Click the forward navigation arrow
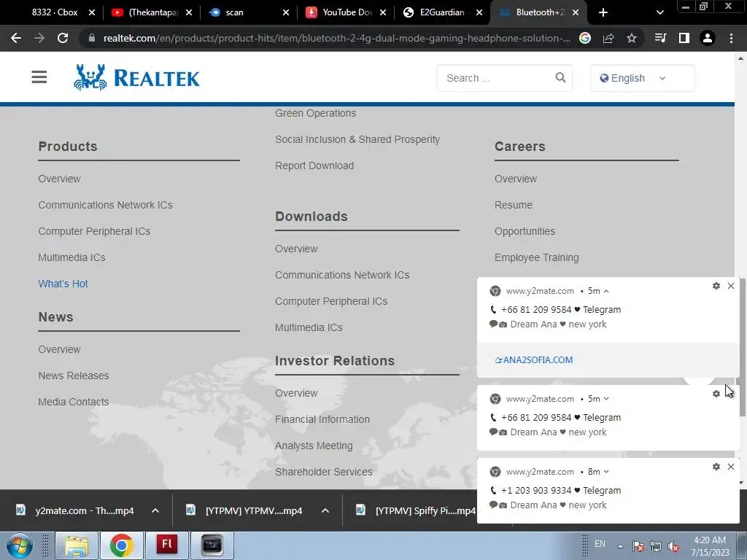The image size is (747, 560). pos(39,38)
